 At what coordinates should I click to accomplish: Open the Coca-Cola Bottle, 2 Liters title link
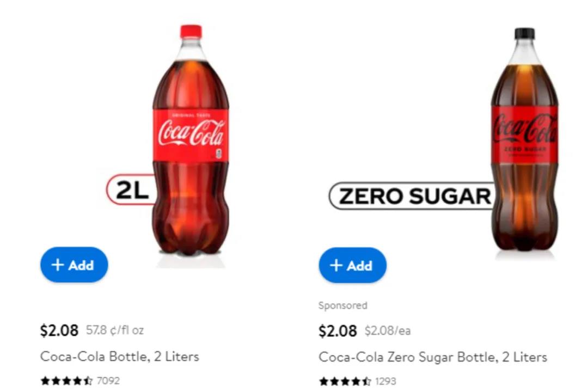point(119,357)
